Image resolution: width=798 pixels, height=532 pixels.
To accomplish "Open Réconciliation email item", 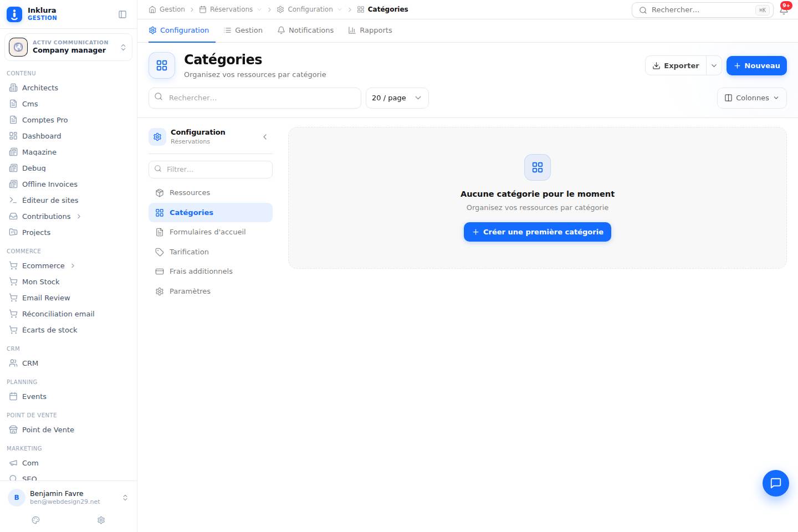I will tap(69, 314).
